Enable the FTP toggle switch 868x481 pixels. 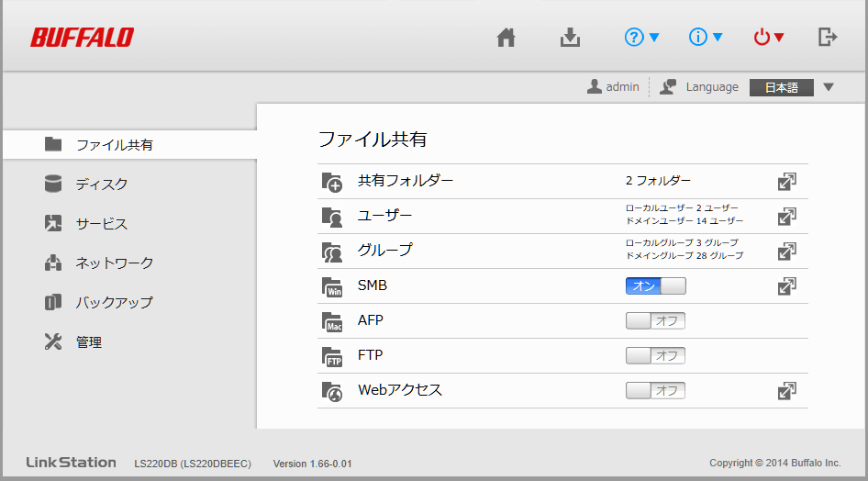[x=655, y=356]
